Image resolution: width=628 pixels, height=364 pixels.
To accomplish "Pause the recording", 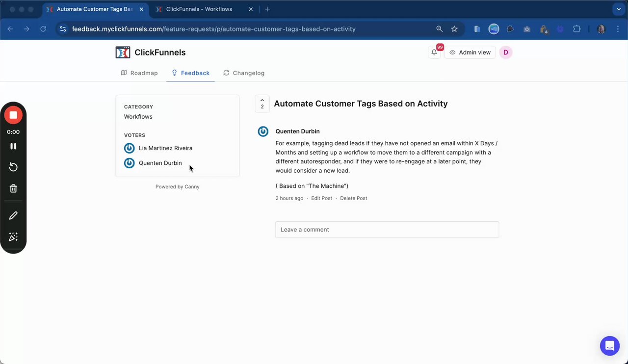I will [x=13, y=146].
